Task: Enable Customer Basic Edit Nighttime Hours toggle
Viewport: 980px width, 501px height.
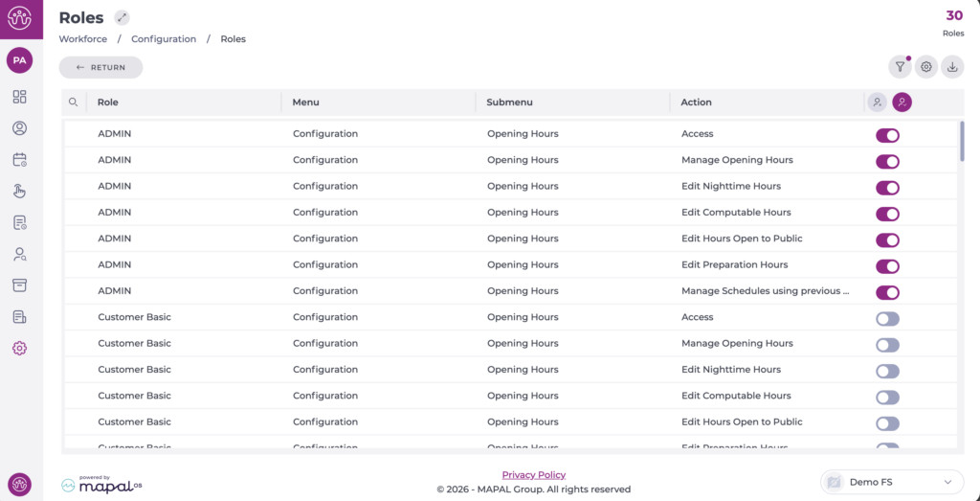Action: coord(887,371)
